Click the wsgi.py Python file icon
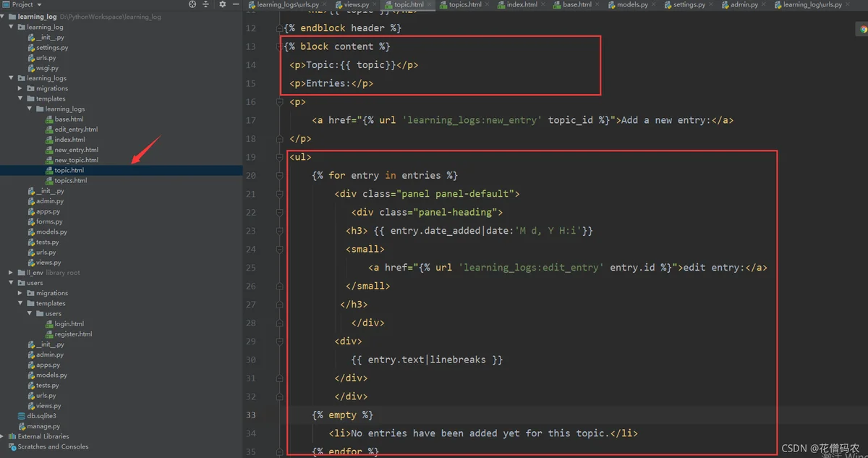The height and width of the screenshot is (458, 868). click(x=31, y=68)
